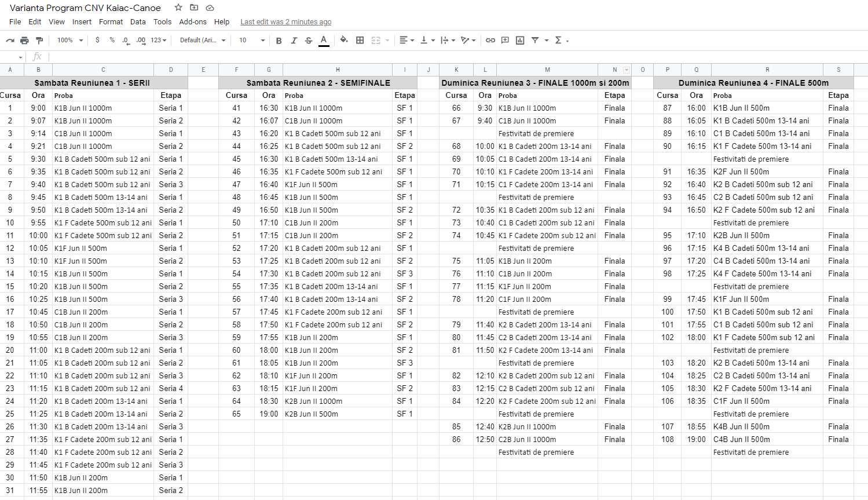868x500 pixels.
Task: Insert a chart
Action: [520, 40]
